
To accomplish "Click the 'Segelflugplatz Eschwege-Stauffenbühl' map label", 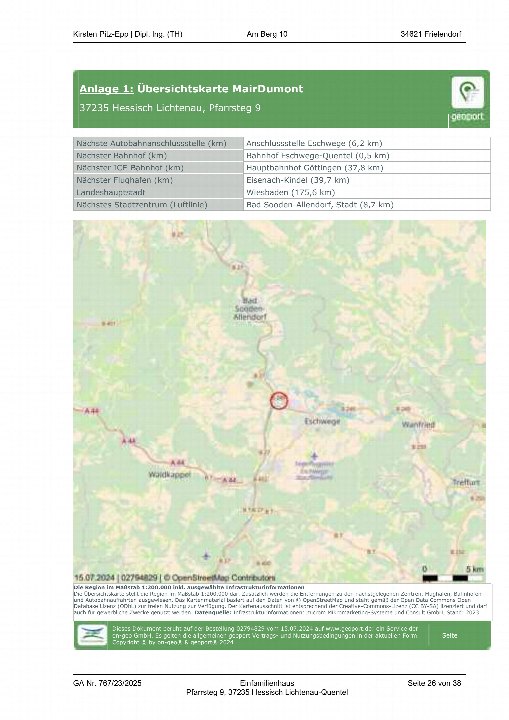I will pos(314,471).
